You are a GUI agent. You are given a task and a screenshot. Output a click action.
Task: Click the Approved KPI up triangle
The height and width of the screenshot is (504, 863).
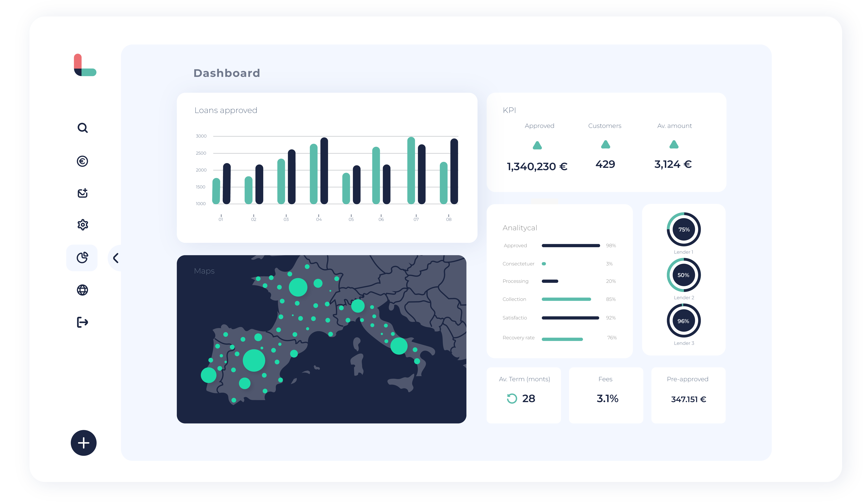pos(537,145)
